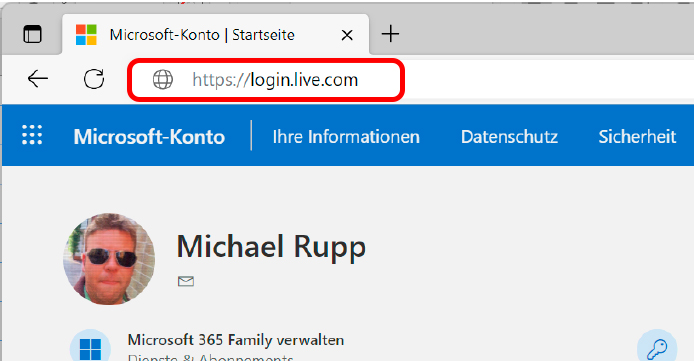
Task: Go to Microsoft-Konto home link
Action: (149, 137)
